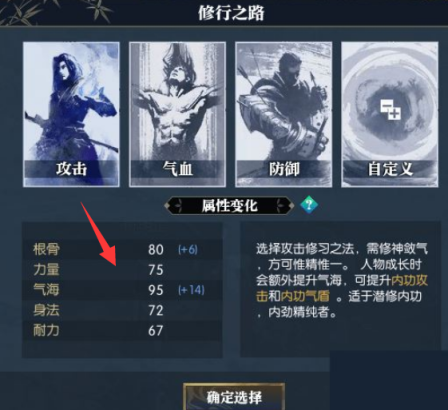Screen dimensions: 448x410
Task: Open the 自定义 custom path card
Action: click(x=390, y=114)
